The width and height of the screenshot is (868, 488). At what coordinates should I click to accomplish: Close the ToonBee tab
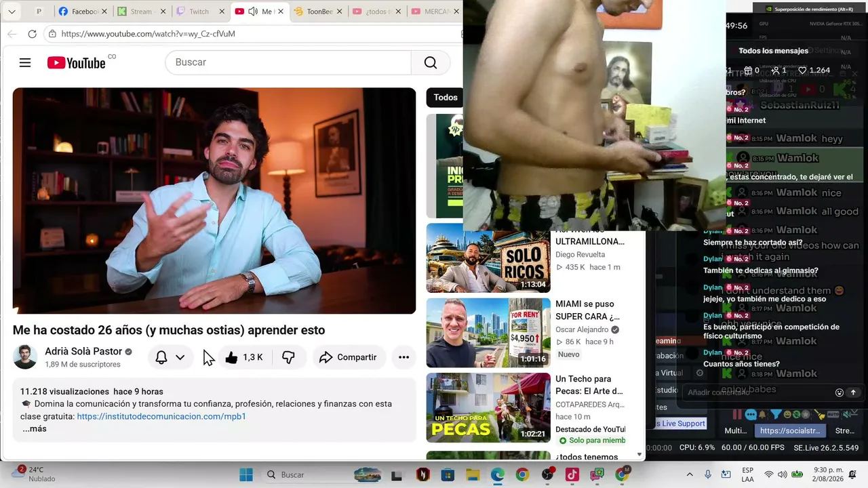click(340, 12)
